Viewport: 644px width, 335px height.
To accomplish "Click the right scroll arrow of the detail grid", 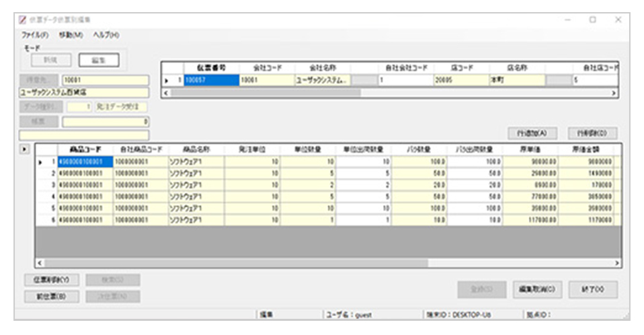I will tap(617, 262).
